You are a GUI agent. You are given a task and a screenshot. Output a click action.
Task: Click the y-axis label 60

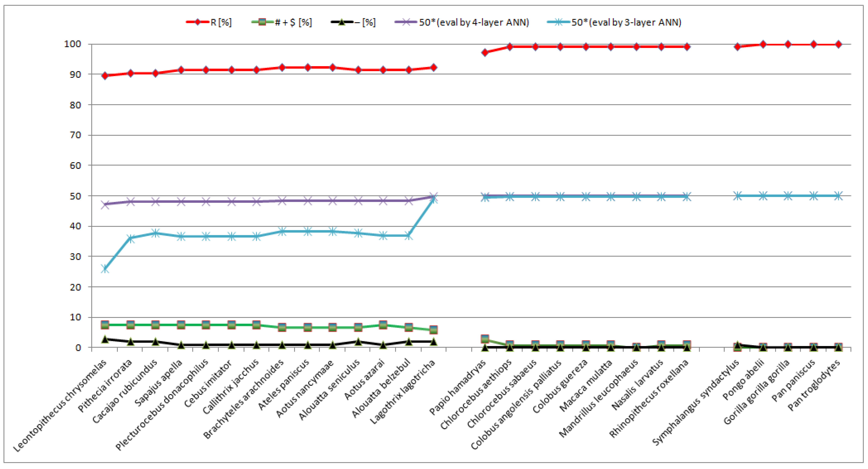pos(76,166)
